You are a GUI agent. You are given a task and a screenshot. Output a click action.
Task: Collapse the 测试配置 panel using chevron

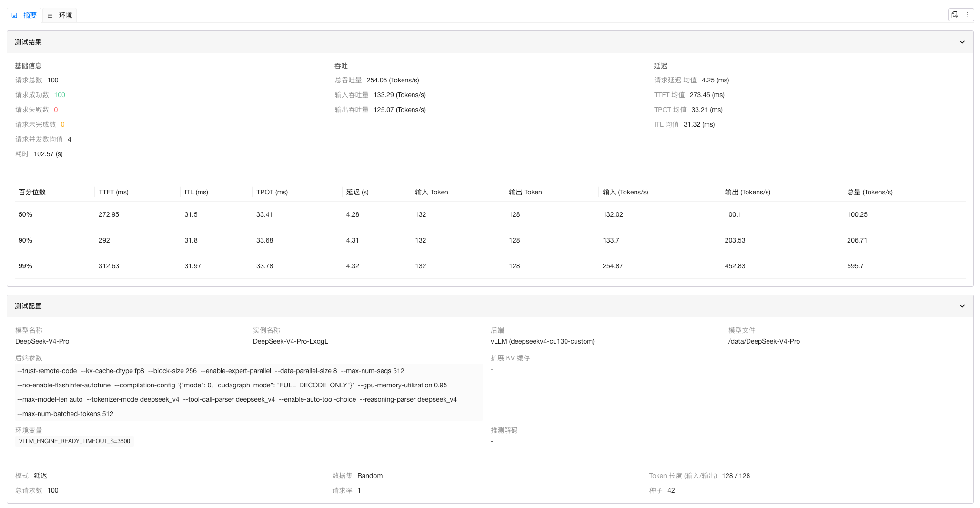[962, 306]
